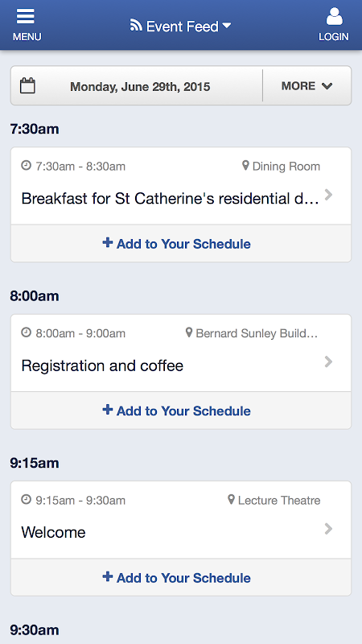This screenshot has width=362, height=644.
Task: Click the location pin beside Bernard Sunley Building
Action: point(189,332)
